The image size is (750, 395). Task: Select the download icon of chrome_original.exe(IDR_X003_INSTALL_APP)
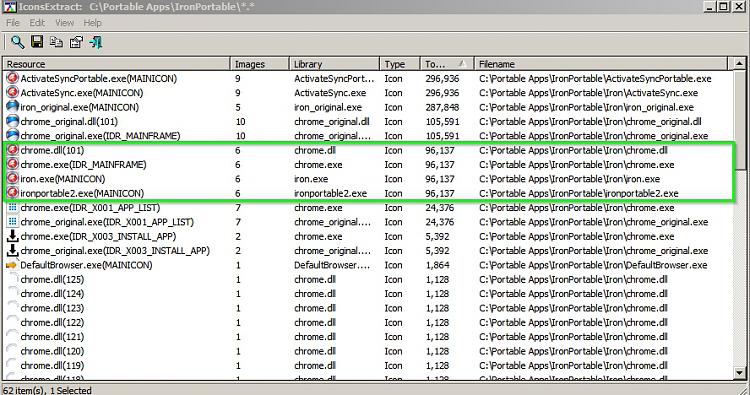(x=12, y=250)
